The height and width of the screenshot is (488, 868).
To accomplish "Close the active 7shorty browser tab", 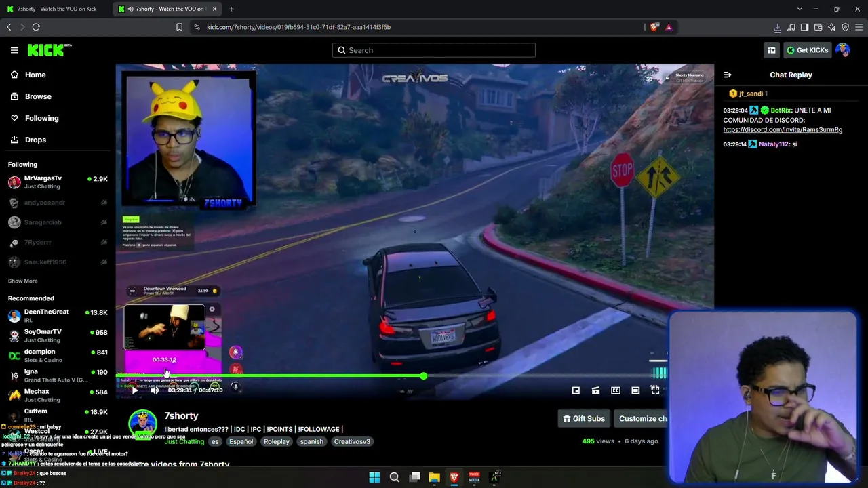I will click(x=215, y=9).
